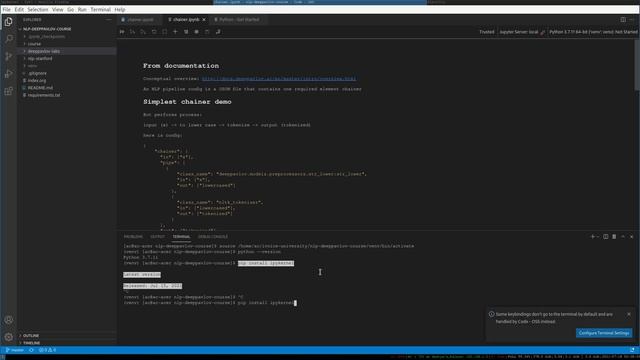
Task: Split the terminal panel
Action: (x=606, y=236)
